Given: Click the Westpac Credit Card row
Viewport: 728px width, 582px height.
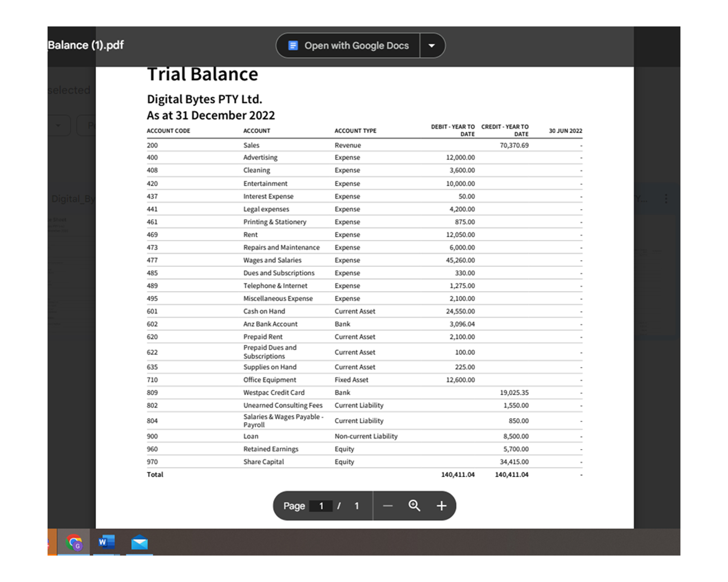Looking at the screenshot, I should (x=273, y=392).
